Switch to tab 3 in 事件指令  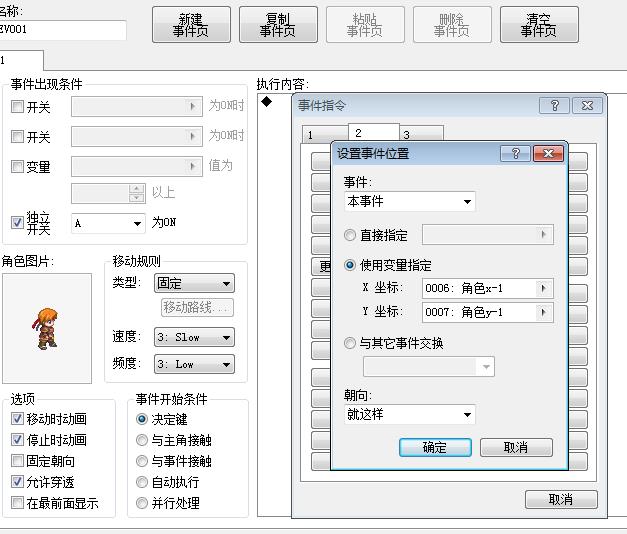tap(421, 135)
